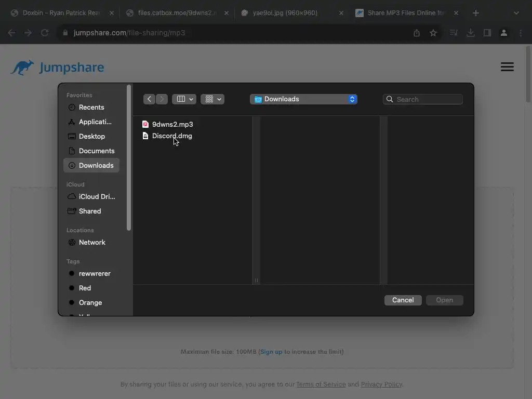
Task: Open view options dropdown chevron
Action: click(x=191, y=99)
